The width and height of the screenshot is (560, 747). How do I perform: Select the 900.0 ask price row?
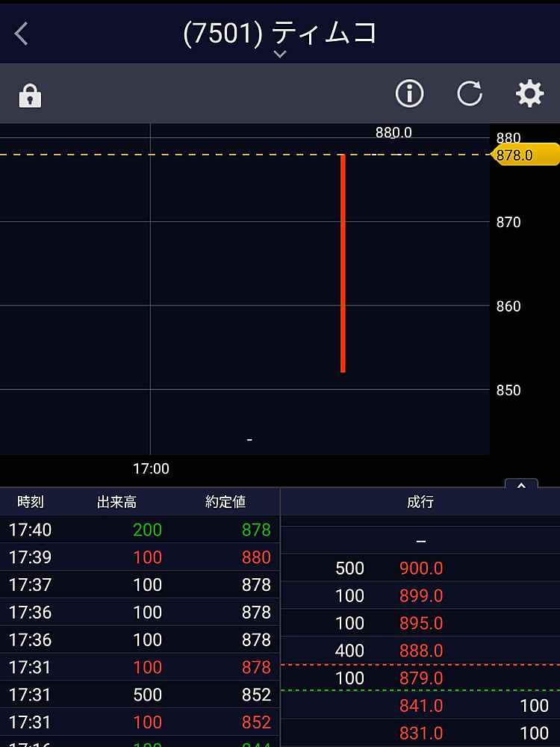421,568
